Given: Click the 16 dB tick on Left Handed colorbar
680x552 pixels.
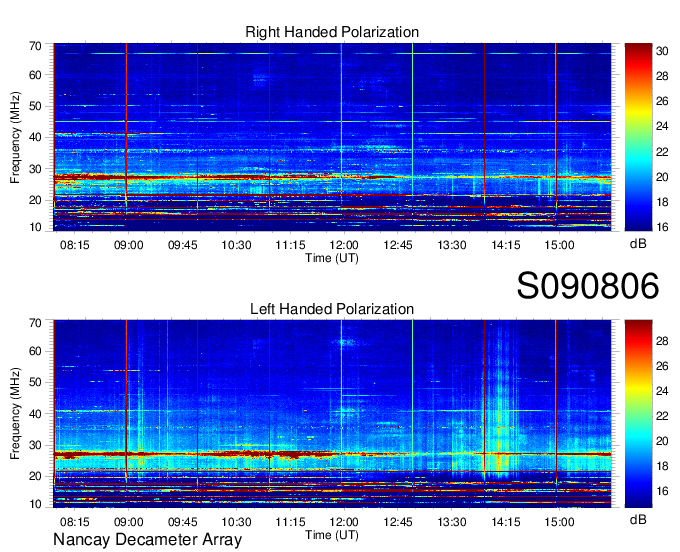Looking at the screenshot, I should [662, 491].
